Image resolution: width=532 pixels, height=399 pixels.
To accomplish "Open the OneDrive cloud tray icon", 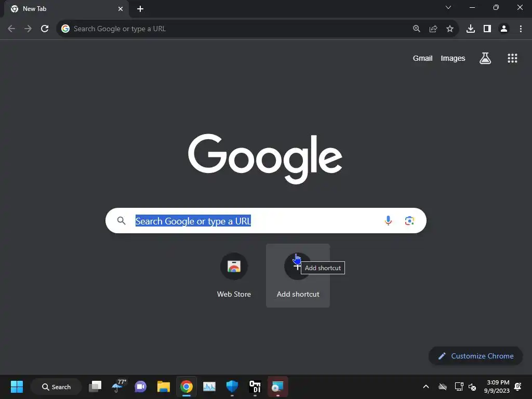I will tap(443, 387).
